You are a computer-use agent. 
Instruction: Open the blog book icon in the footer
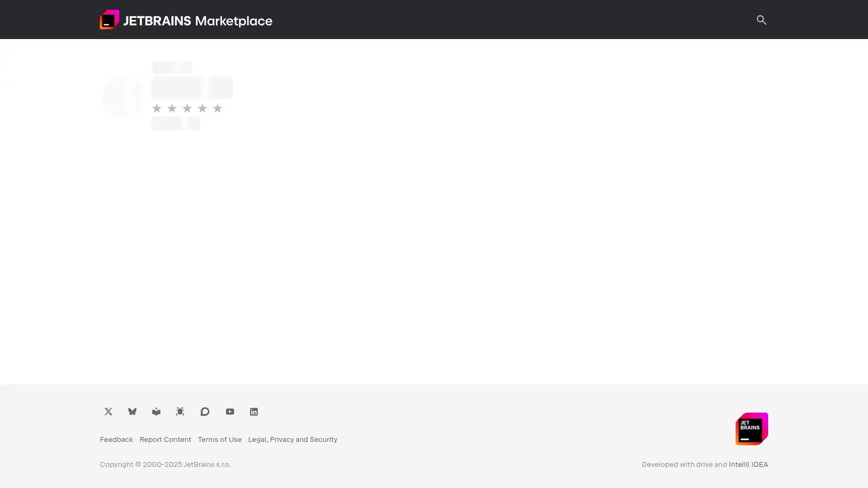[x=156, y=412]
